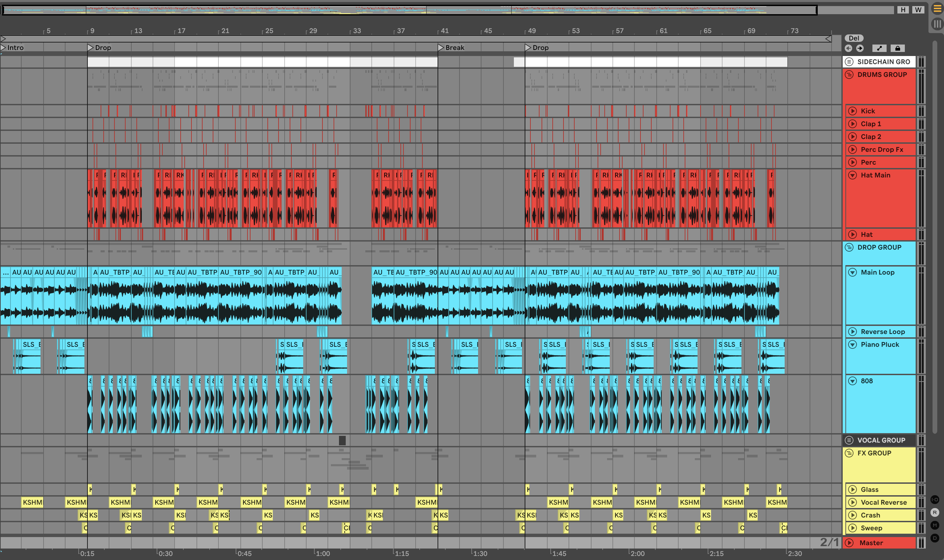Viewport: 944px width, 560px height.
Task: Click the Kick track play icon
Action: (853, 111)
